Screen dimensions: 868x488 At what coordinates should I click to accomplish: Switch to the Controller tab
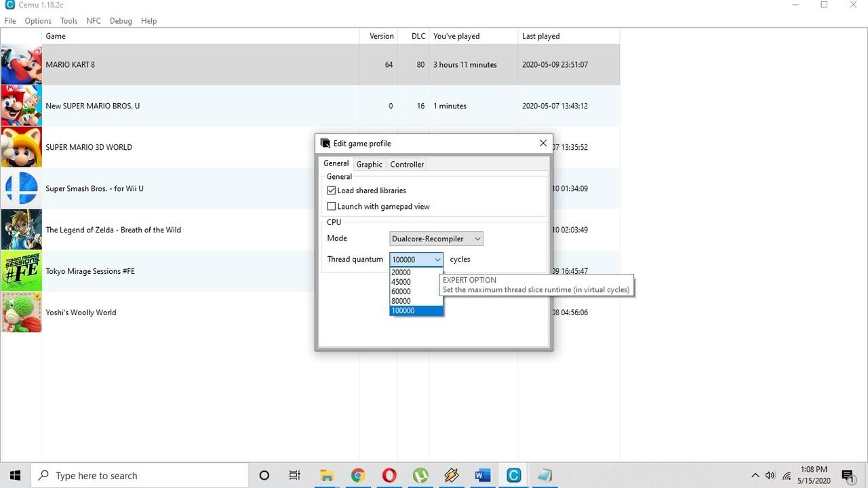[x=407, y=164]
